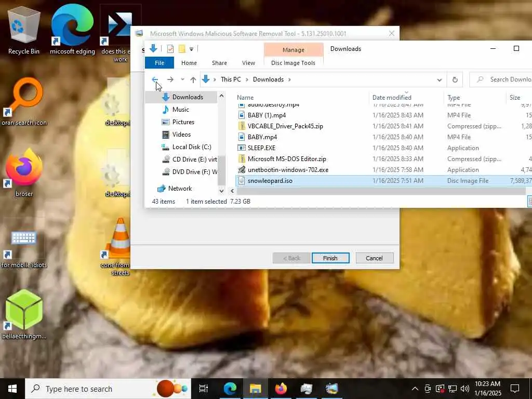The width and height of the screenshot is (532, 399).
Task: Click navigation pane scrollbar up arrow
Action: (221, 96)
